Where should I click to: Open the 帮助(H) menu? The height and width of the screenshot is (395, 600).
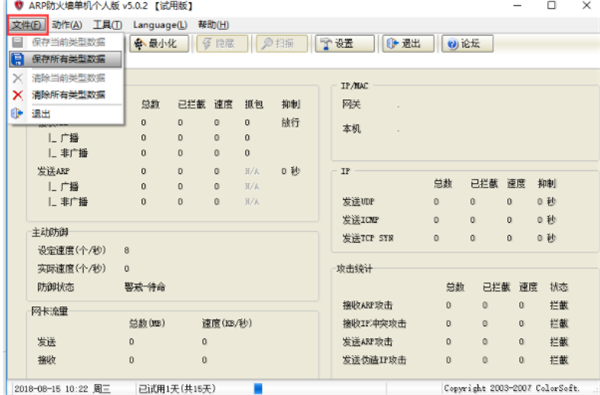coord(214,25)
